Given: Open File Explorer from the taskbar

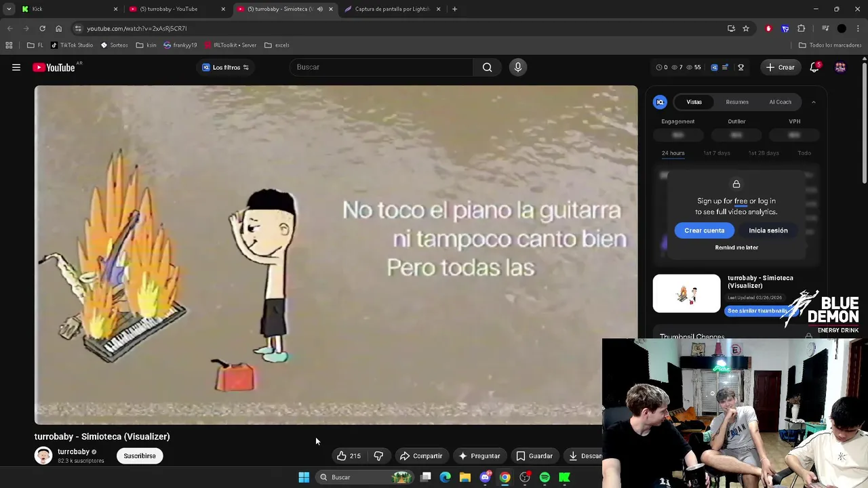Looking at the screenshot, I should click(465, 477).
